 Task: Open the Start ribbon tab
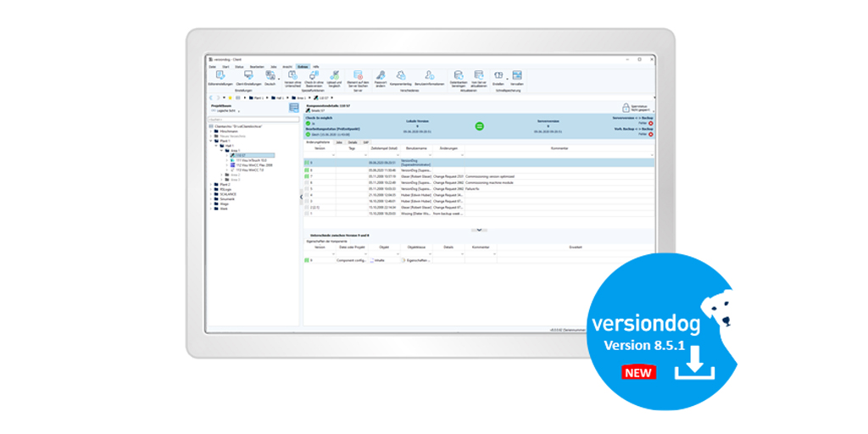tap(225, 66)
